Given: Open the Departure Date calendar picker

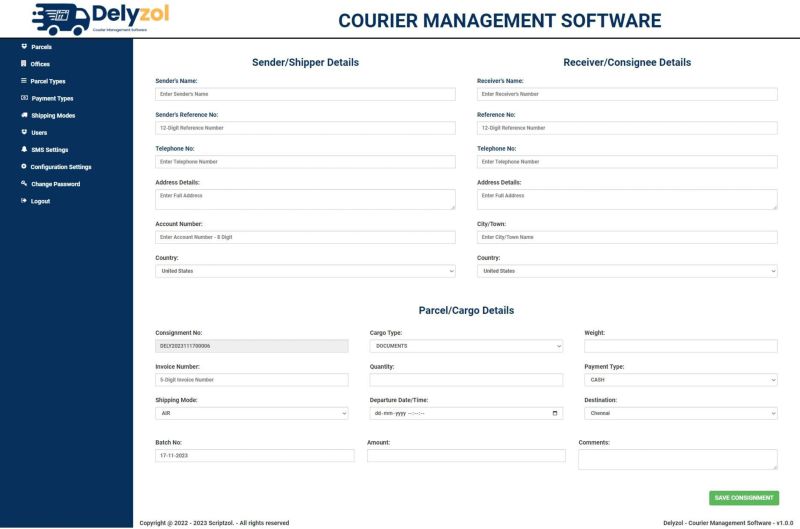Looking at the screenshot, I should coord(555,413).
